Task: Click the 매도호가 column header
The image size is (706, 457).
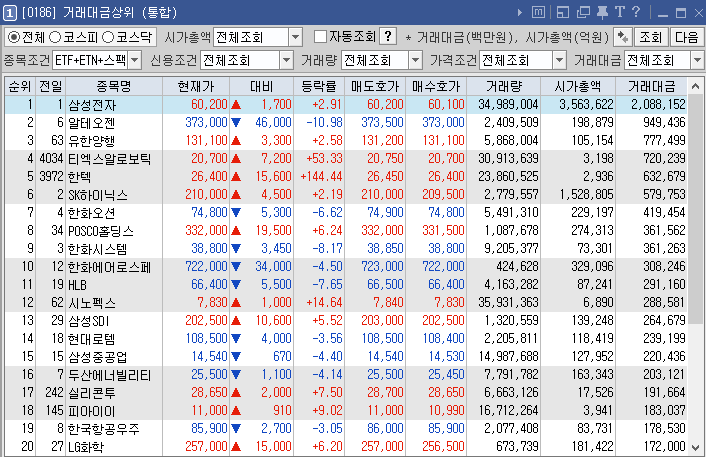Action: pyautogui.click(x=375, y=86)
